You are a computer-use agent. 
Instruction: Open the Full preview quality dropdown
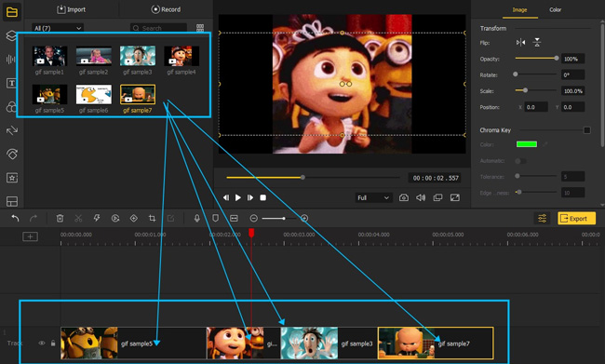373,197
